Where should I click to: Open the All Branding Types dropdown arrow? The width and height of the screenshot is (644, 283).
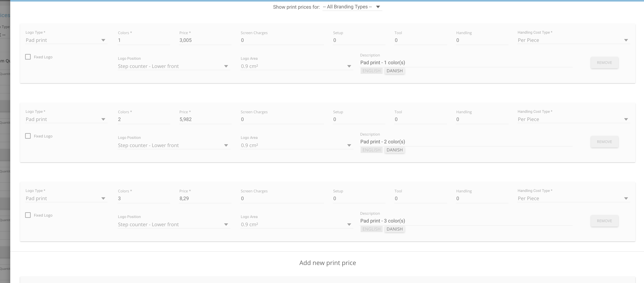378,7
